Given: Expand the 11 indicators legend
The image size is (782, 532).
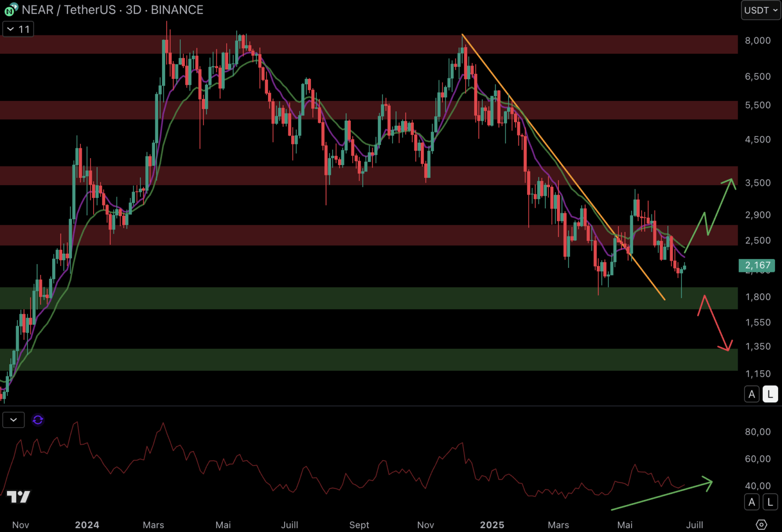Looking at the screenshot, I should [18, 29].
